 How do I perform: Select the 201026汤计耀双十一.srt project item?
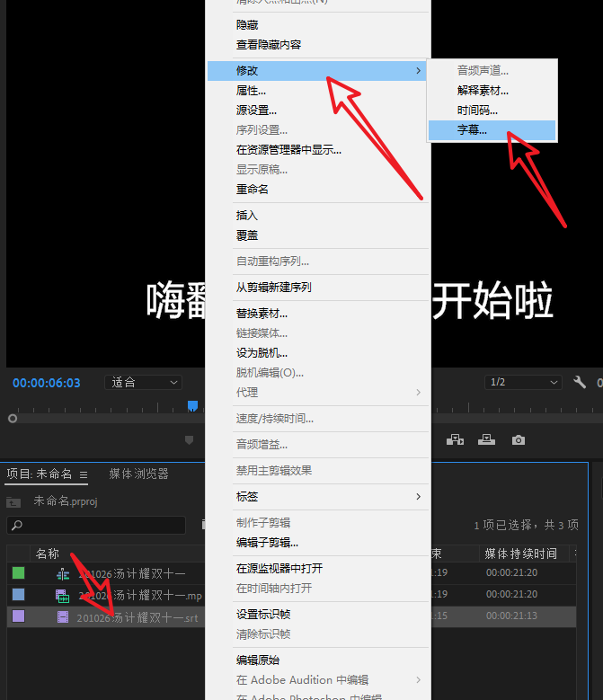pyautogui.click(x=137, y=618)
